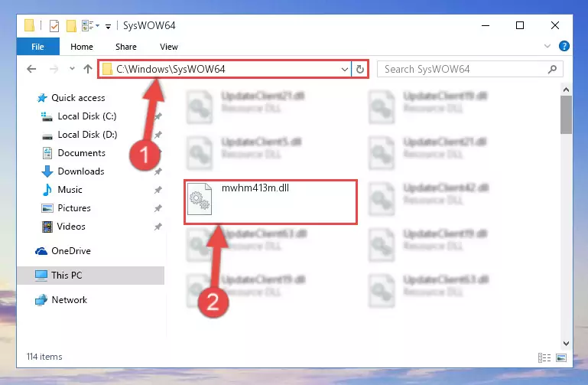The height and width of the screenshot is (385, 588).
Task: Click the New folder icon in title bar
Action: coord(71,25)
